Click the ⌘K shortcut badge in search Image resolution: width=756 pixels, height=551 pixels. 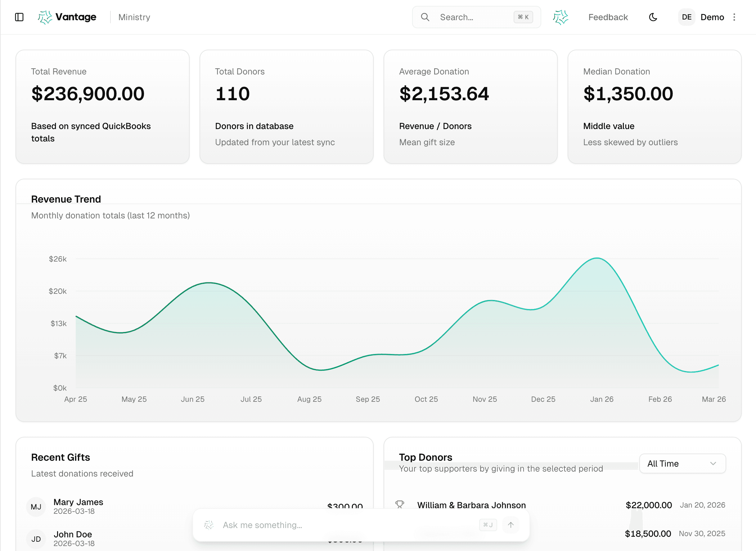[x=523, y=17]
